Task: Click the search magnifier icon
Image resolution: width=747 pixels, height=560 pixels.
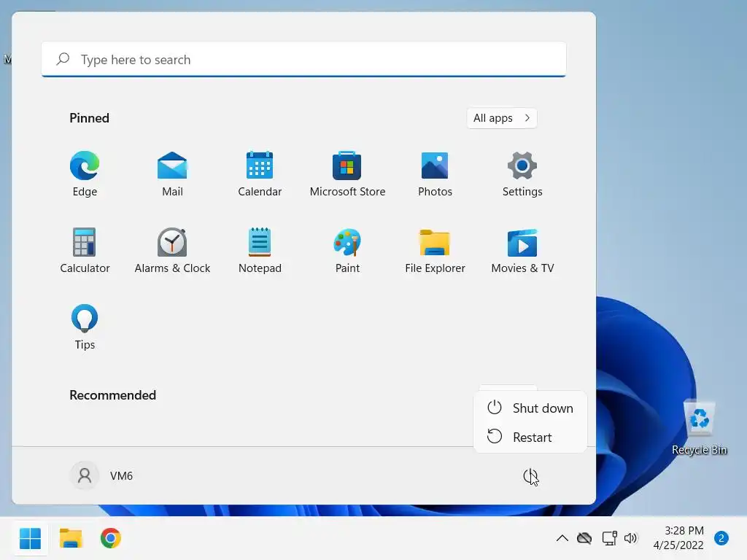Action: click(x=63, y=59)
